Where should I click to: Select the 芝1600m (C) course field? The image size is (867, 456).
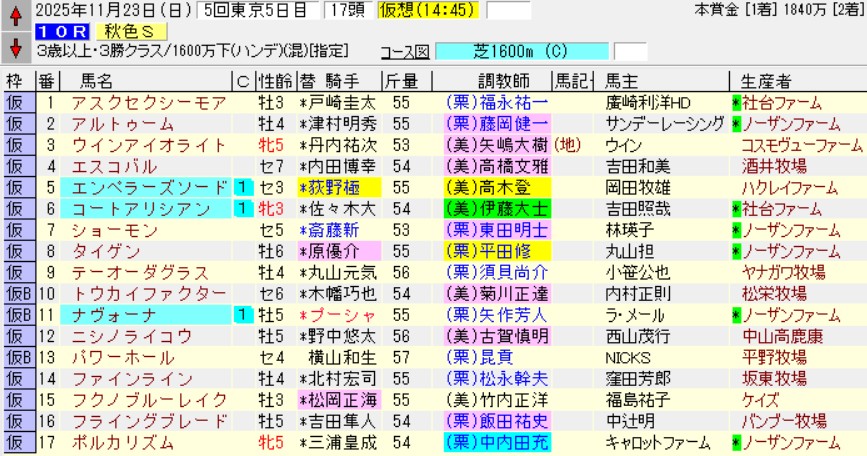click(523, 52)
